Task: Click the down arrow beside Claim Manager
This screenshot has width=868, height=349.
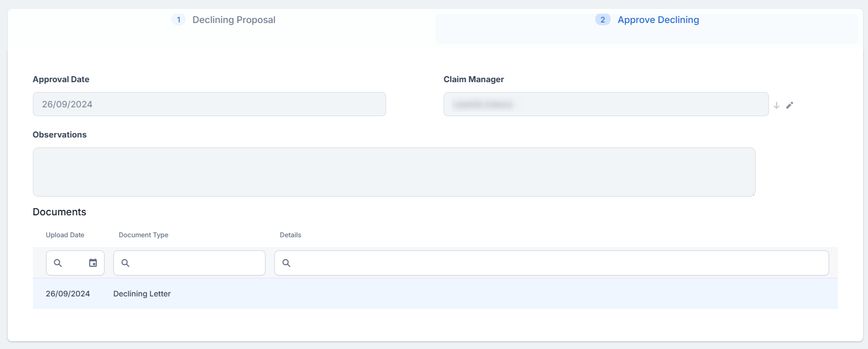Action: (x=776, y=105)
